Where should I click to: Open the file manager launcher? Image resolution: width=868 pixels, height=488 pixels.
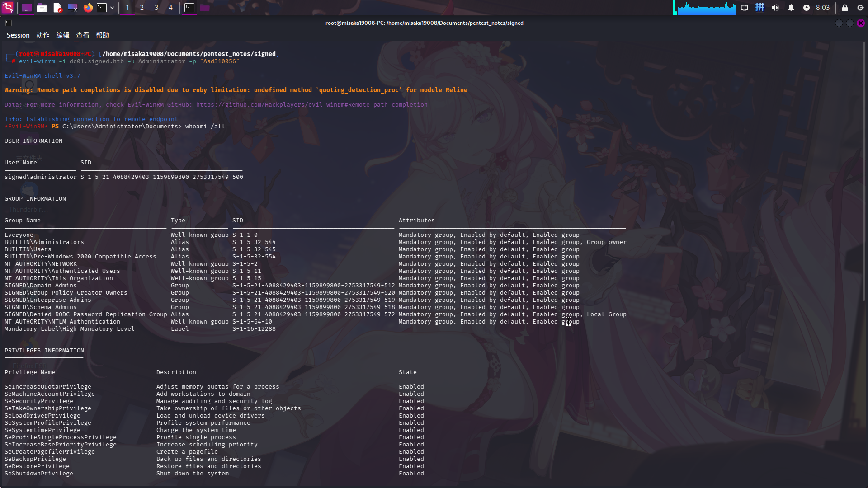click(x=42, y=8)
